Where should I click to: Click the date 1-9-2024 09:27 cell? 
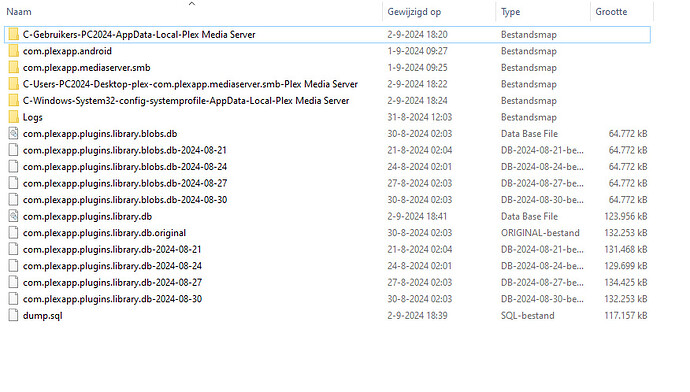click(417, 51)
